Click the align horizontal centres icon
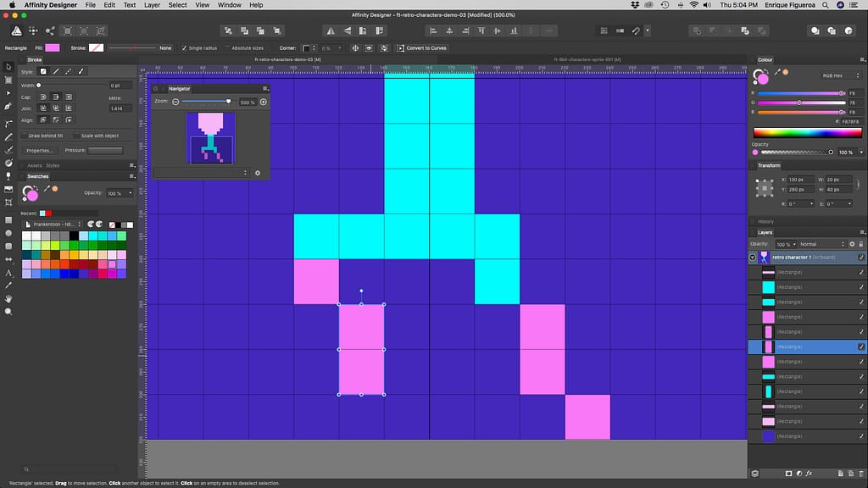Viewport: 868px width, 488px height. pos(449,31)
